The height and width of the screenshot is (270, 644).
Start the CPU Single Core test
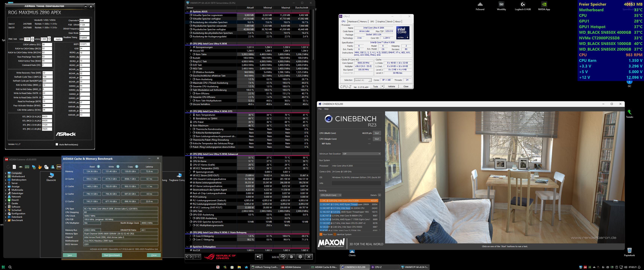point(376,139)
